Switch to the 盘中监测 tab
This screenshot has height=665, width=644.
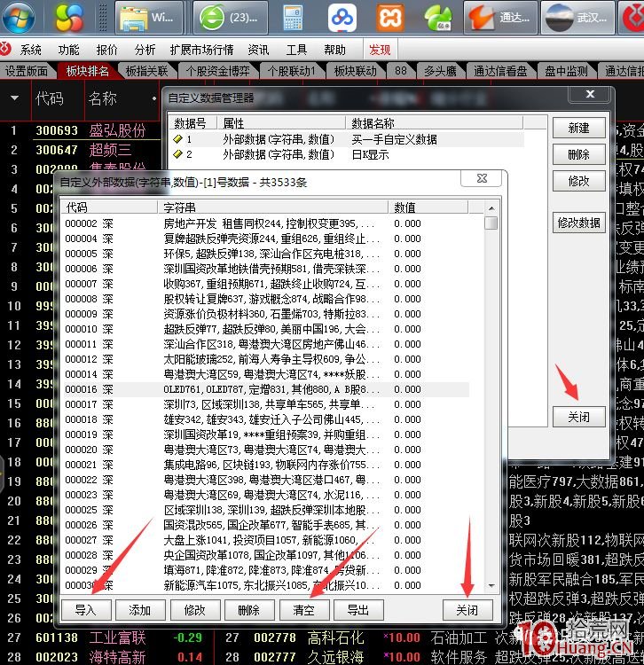coord(566,71)
